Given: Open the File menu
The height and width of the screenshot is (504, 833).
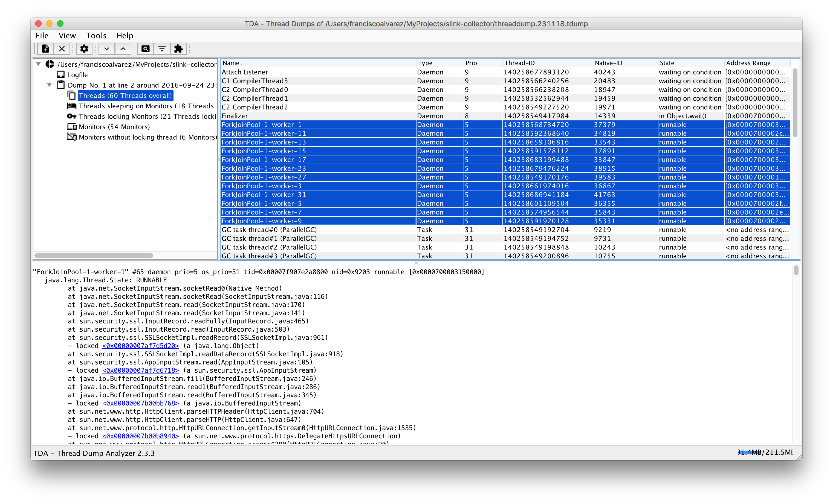Looking at the screenshot, I should [x=42, y=36].
